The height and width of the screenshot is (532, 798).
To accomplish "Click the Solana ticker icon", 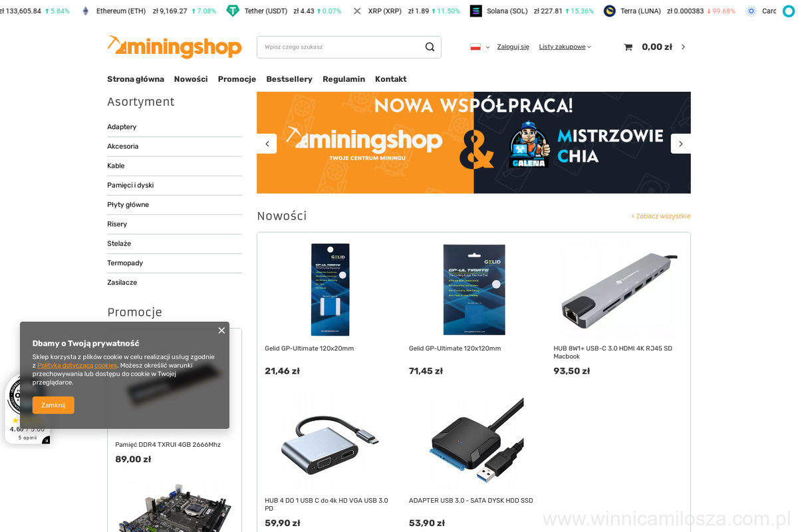I will (475, 11).
